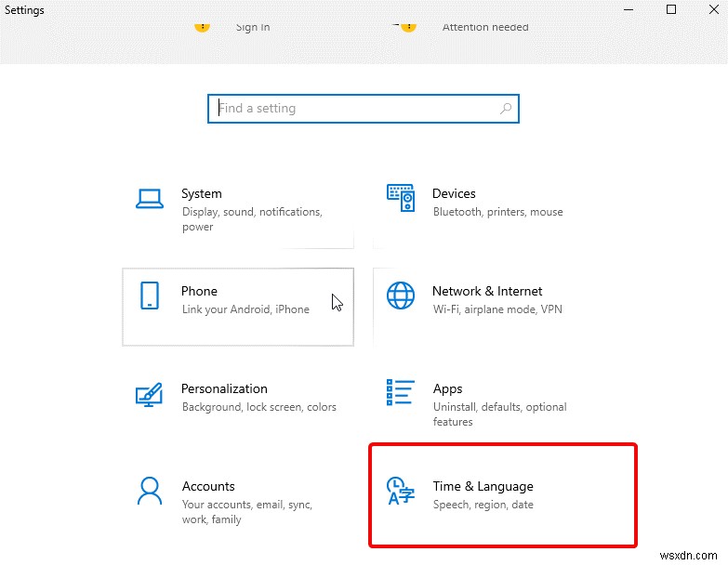Focus the Find a setting field

[x=364, y=109]
